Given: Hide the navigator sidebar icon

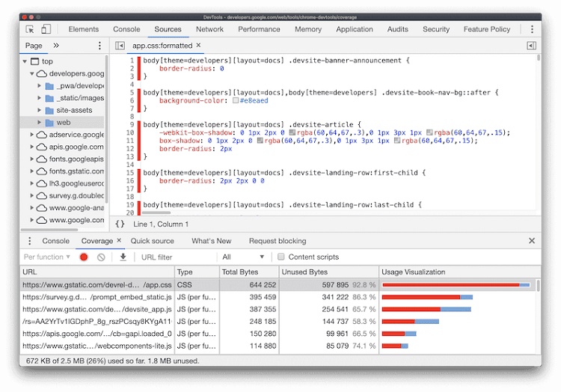Looking at the screenshot, I should (x=120, y=46).
